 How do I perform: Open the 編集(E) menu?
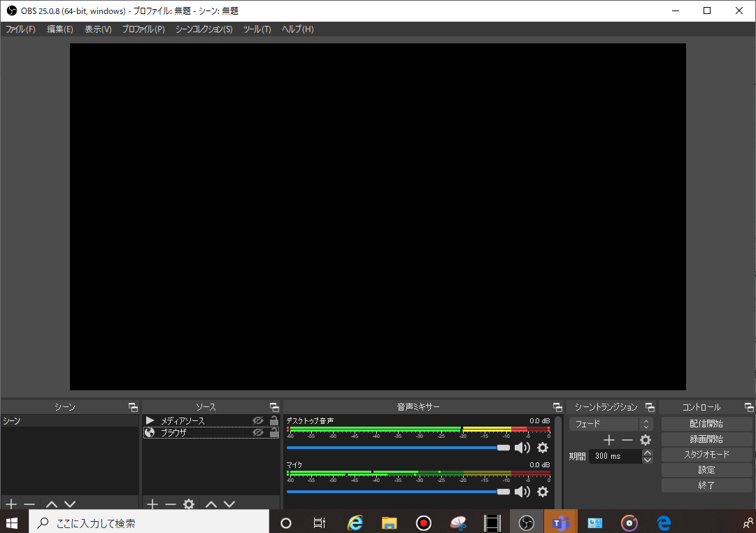(60, 29)
